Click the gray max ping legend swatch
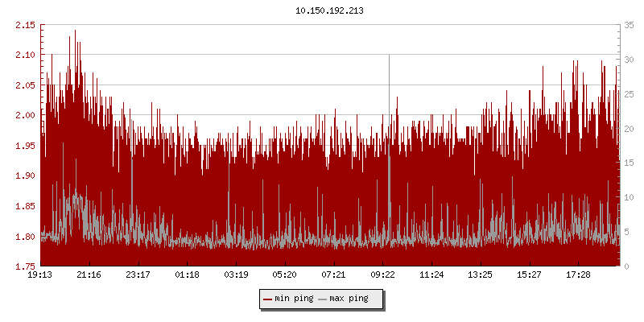Image resolution: width=644 pixels, height=322 pixels. (324, 299)
